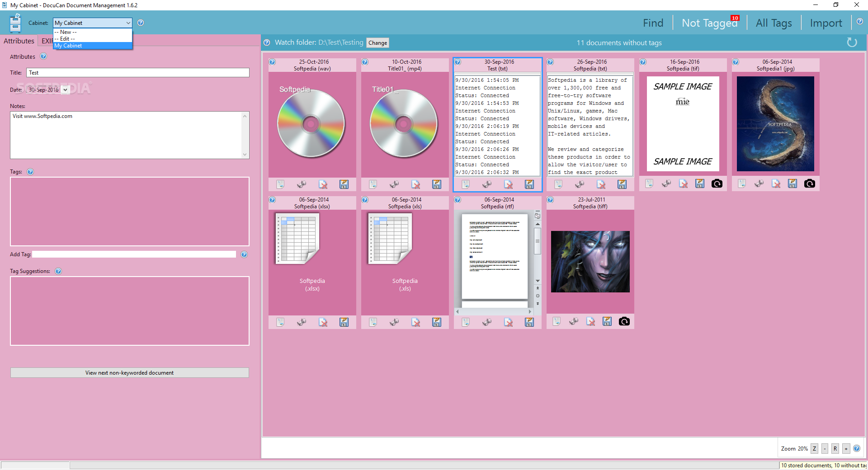The height and width of the screenshot is (470, 868).
Task: Click help icon beside Add Tag field
Action: [x=244, y=254]
